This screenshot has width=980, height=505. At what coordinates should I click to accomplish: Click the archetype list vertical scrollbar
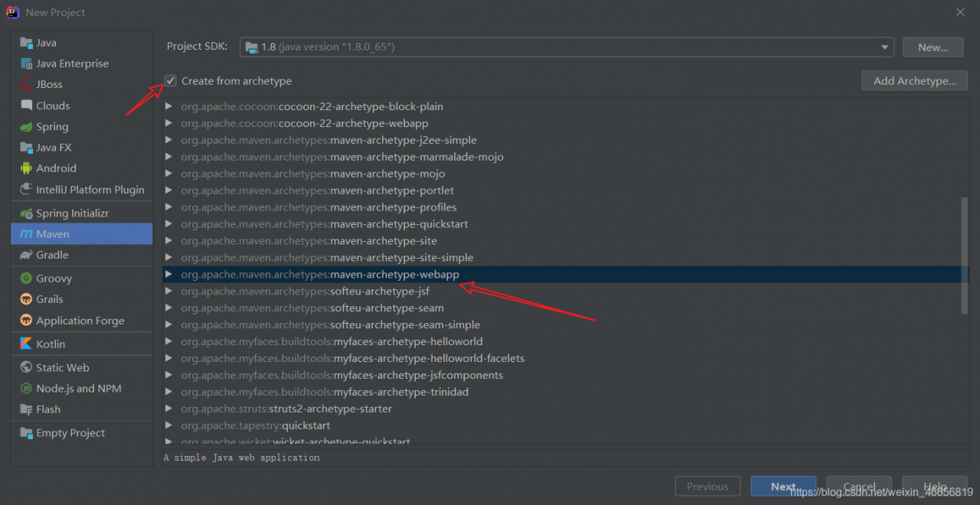coord(965,256)
